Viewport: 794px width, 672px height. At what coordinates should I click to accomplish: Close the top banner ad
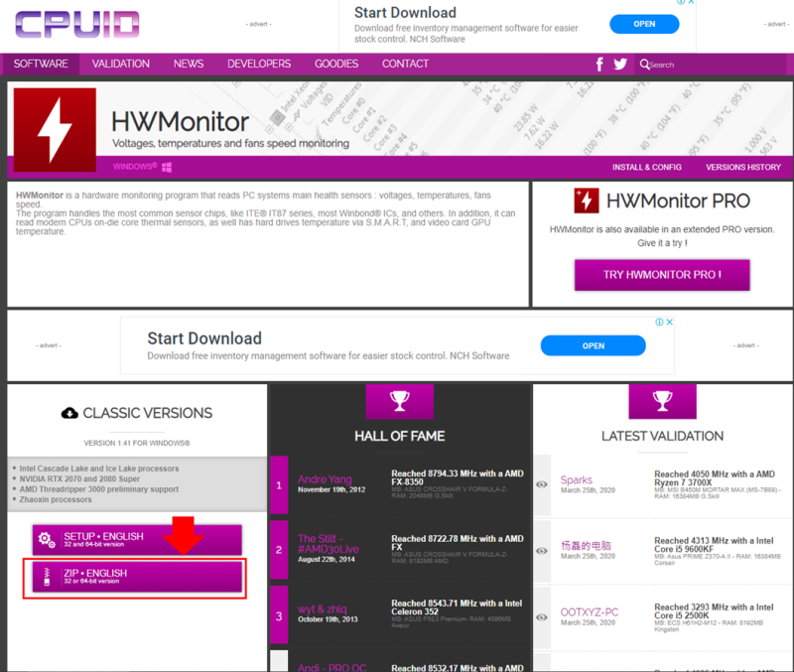tap(691, 2)
